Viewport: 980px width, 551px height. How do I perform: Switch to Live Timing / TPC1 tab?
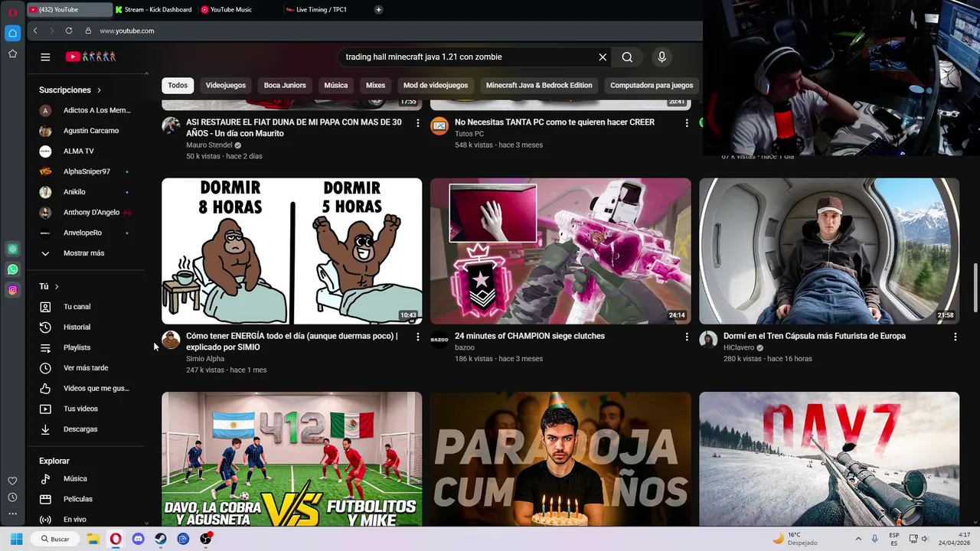pyautogui.click(x=322, y=10)
